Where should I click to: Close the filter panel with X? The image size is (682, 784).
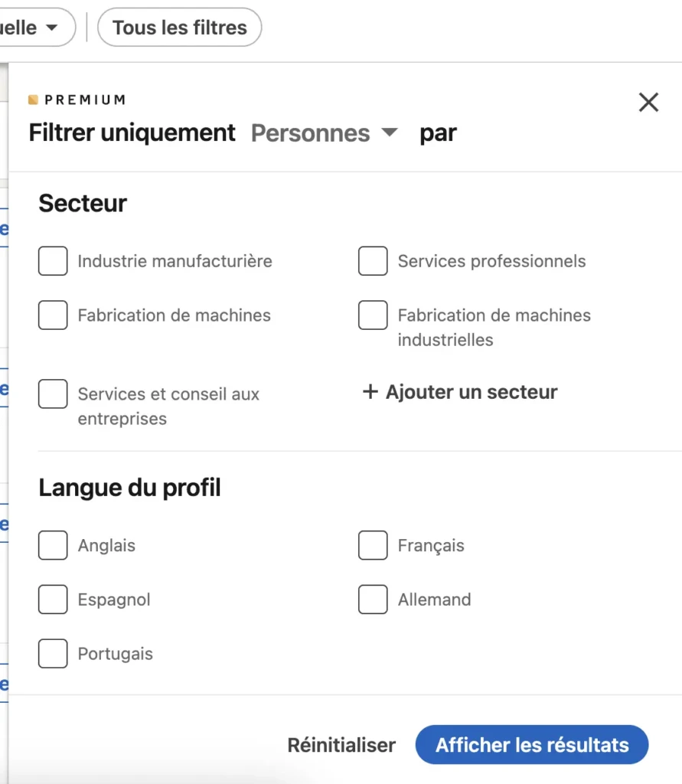pos(648,103)
